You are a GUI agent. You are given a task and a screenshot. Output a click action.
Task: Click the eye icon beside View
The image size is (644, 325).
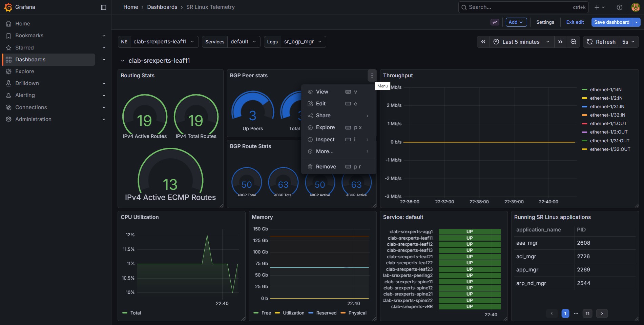310,92
